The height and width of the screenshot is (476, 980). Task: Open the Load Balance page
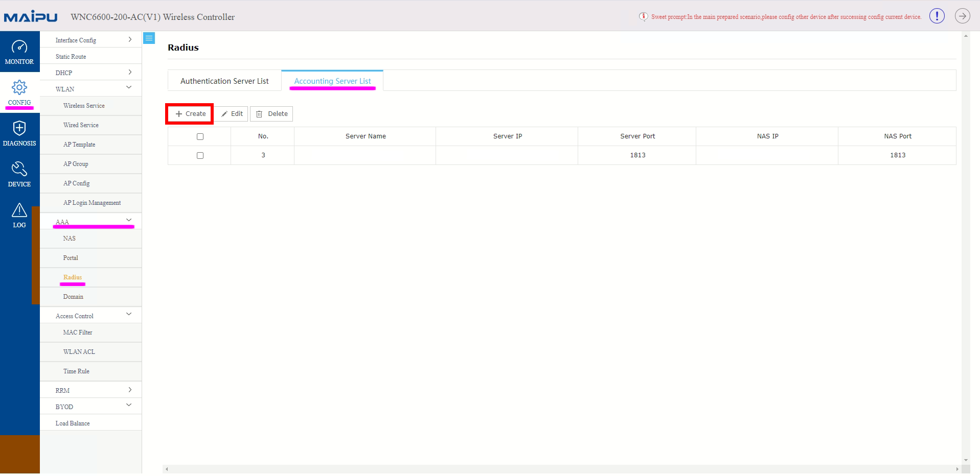91,423
